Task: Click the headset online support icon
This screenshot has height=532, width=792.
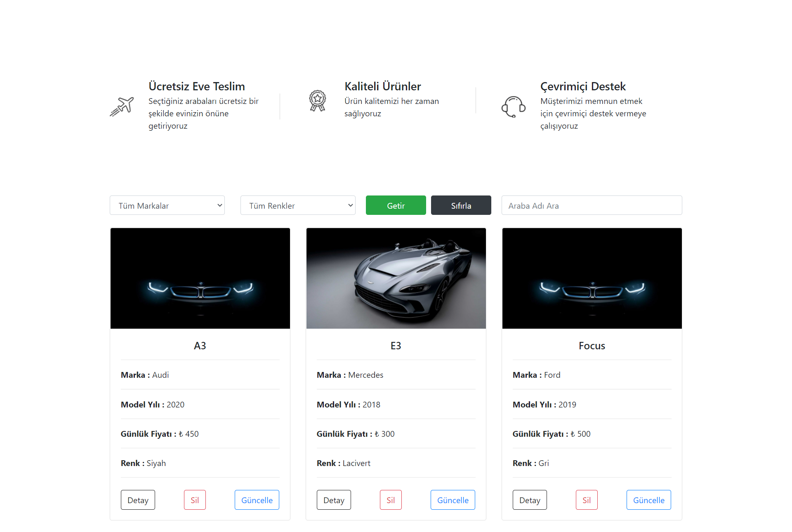Action: pyautogui.click(x=513, y=107)
